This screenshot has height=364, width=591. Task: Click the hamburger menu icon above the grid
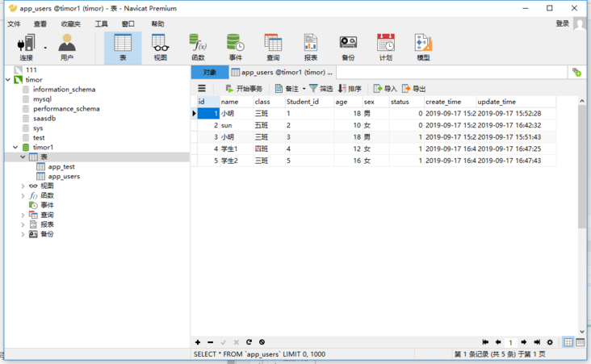(202, 89)
